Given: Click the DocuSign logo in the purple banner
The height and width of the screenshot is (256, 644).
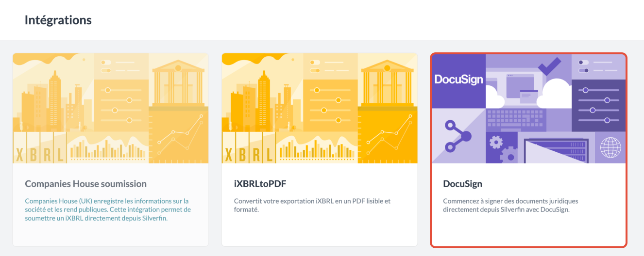Looking at the screenshot, I should click(x=458, y=79).
